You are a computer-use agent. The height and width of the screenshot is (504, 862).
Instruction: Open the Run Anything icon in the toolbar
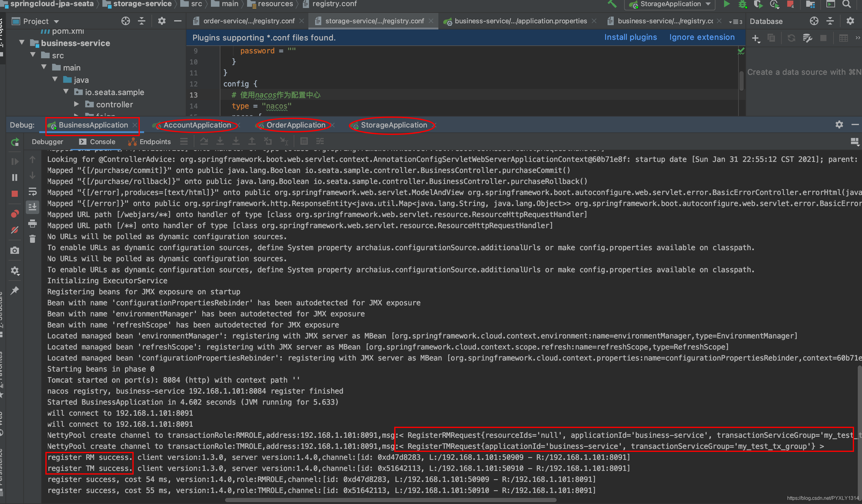(830, 4)
